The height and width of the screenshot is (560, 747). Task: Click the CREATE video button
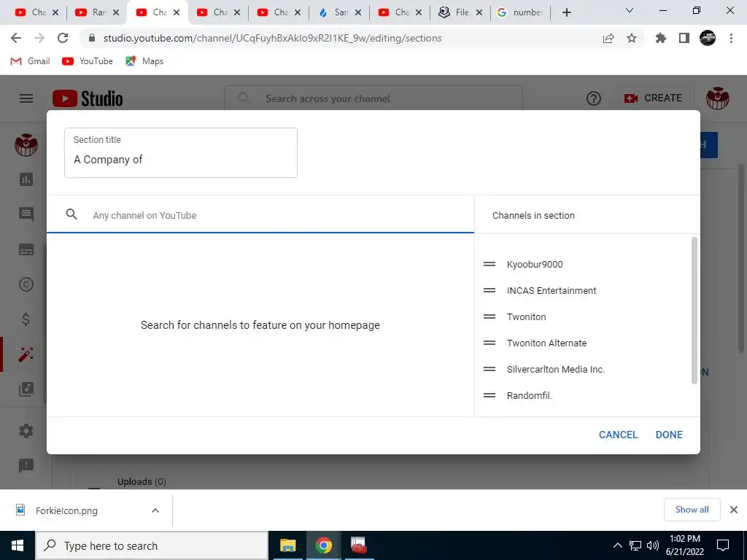(653, 98)
